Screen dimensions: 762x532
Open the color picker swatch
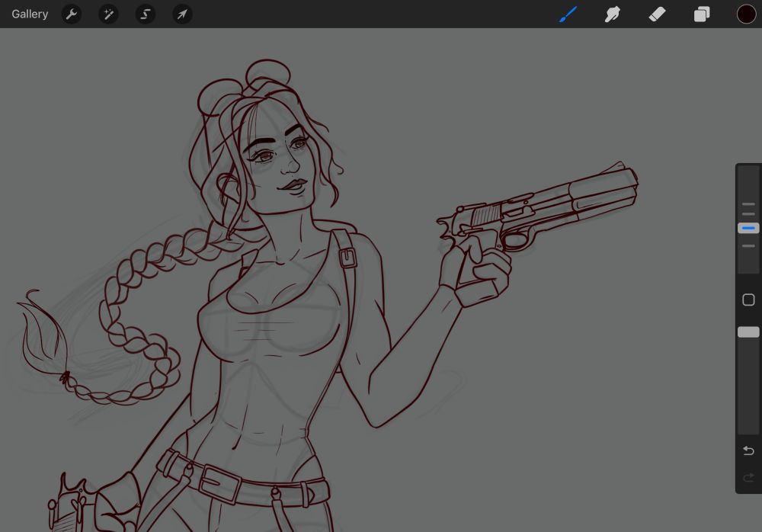747,14
